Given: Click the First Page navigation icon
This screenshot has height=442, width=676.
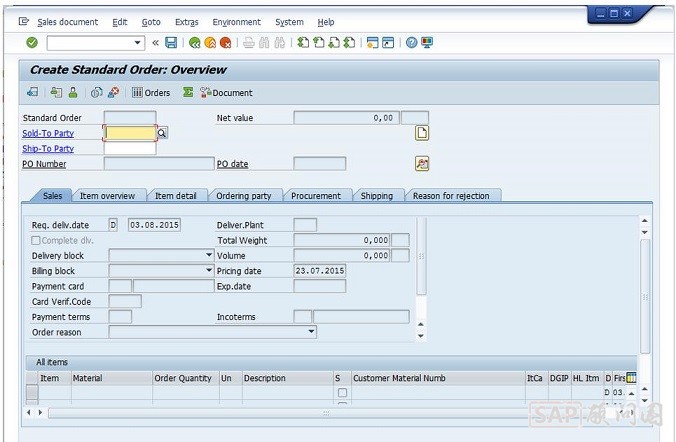Looking at the screenshot, I should click(303, 43).
